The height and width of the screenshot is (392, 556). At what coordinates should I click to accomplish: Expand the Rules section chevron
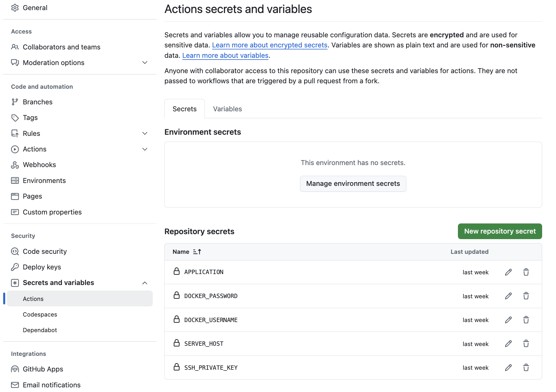click(145, 133)
